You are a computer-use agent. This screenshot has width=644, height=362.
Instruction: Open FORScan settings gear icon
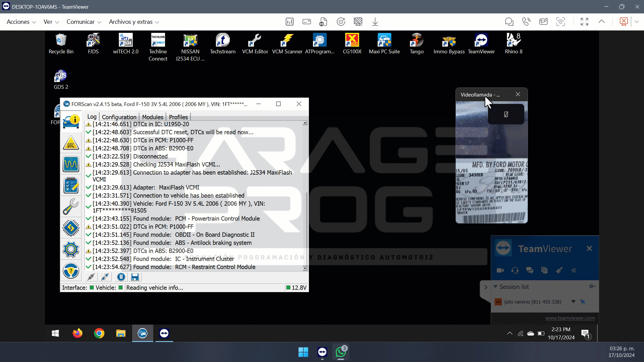coord(71,249)
